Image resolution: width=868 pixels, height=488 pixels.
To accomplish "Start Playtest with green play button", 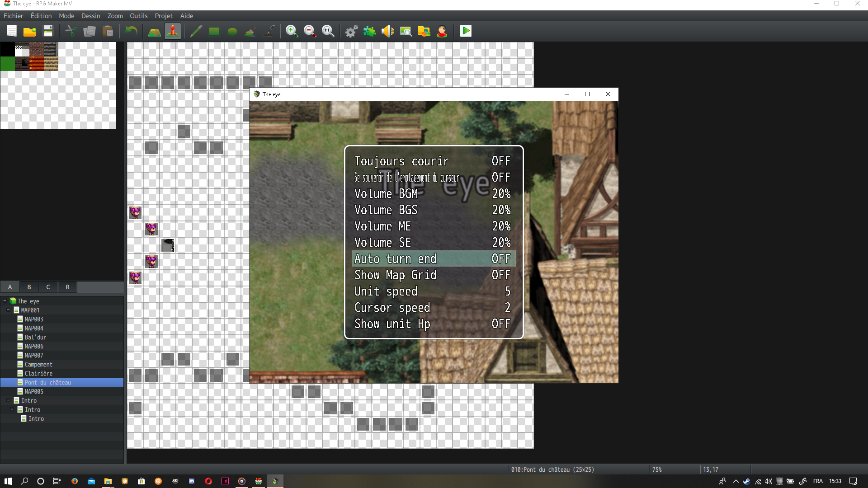I will pos(466,31).
